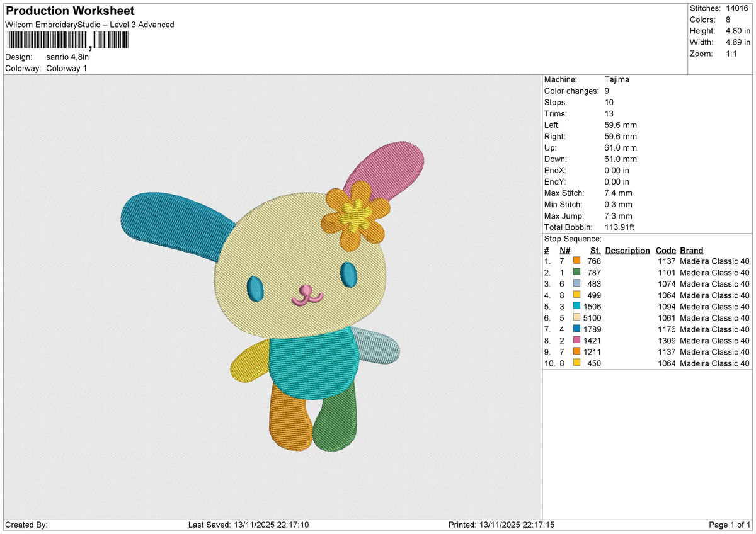Select the pink swatch beside 1421 stitches
This screenshot has width=756, height=534.
[x=576, y=341]
